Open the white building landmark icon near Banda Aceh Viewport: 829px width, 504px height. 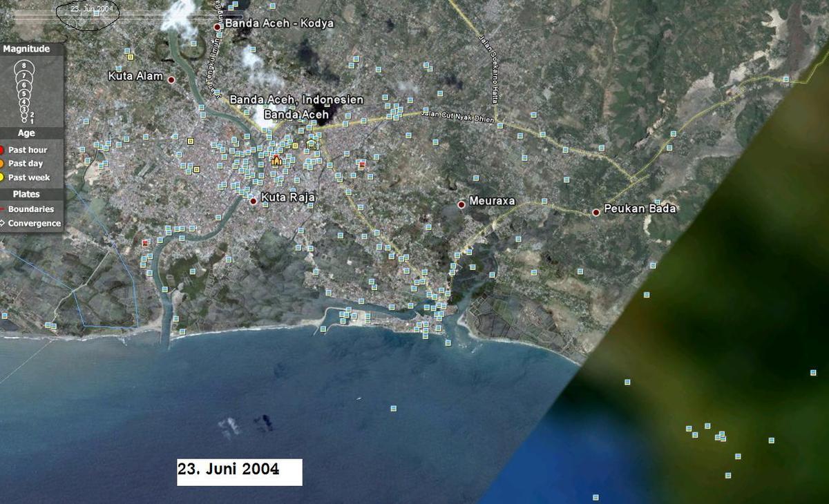point(312,144)
